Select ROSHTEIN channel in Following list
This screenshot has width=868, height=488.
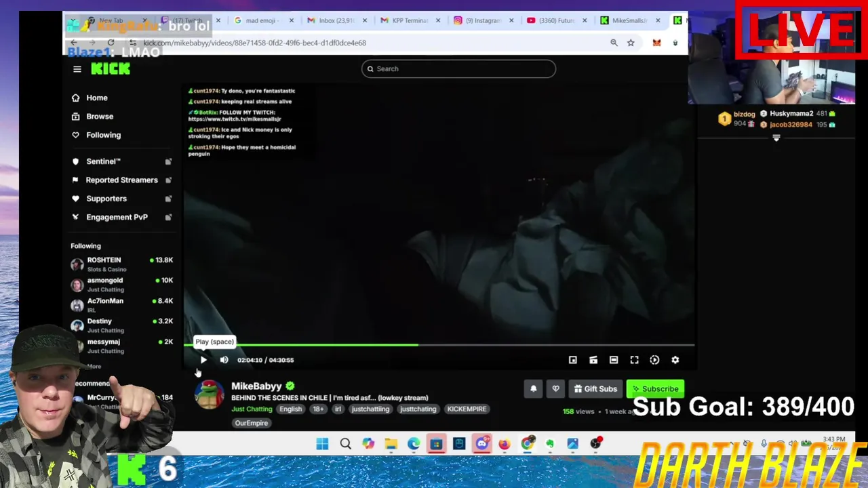tap(122, 264)
